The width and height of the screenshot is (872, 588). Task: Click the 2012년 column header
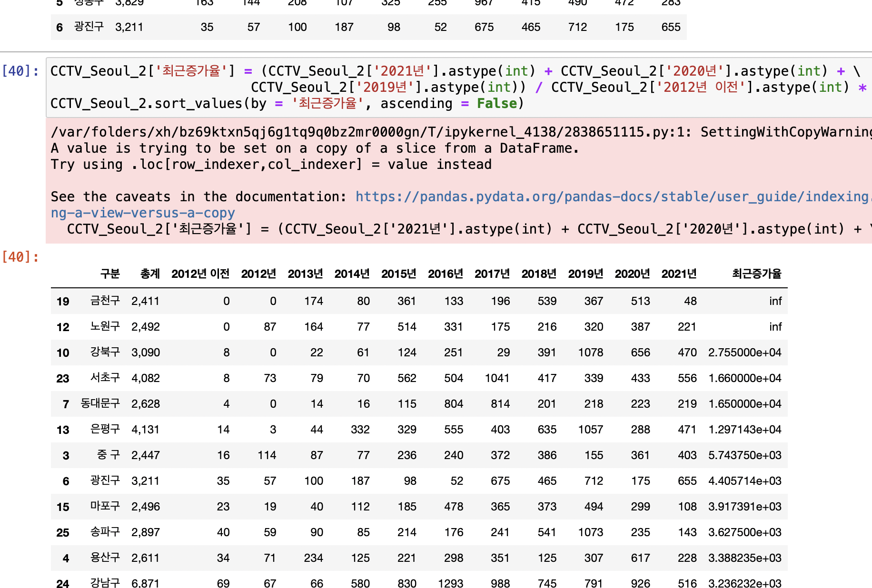coord(258,274)
